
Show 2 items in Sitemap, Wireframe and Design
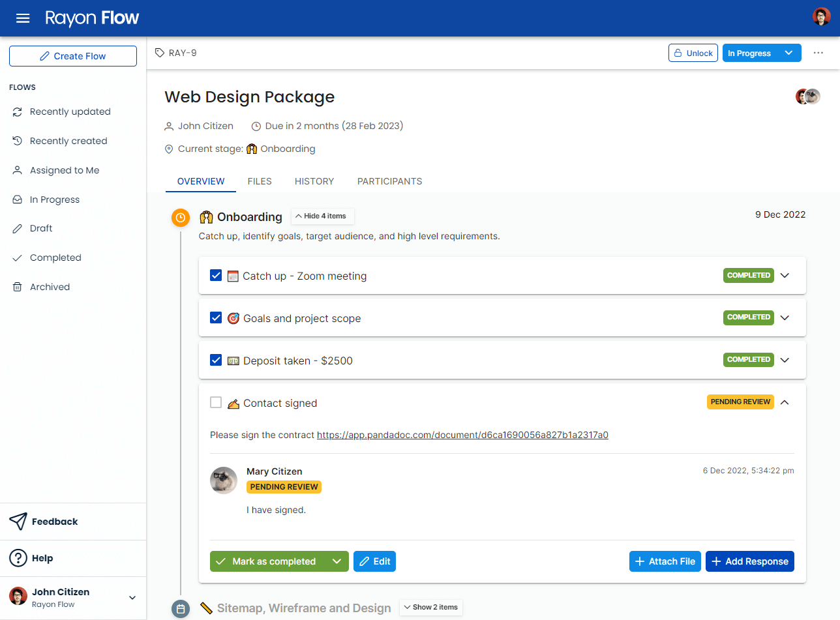430,607
